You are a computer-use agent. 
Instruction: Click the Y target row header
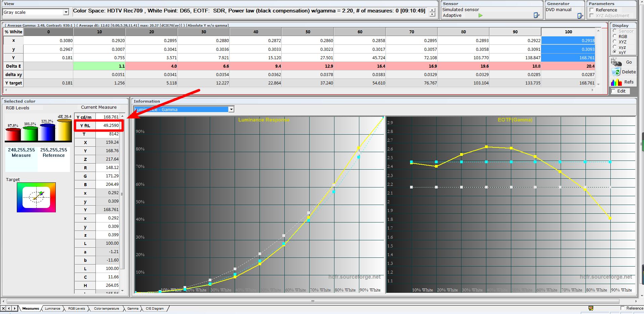(x=13, y=83)
